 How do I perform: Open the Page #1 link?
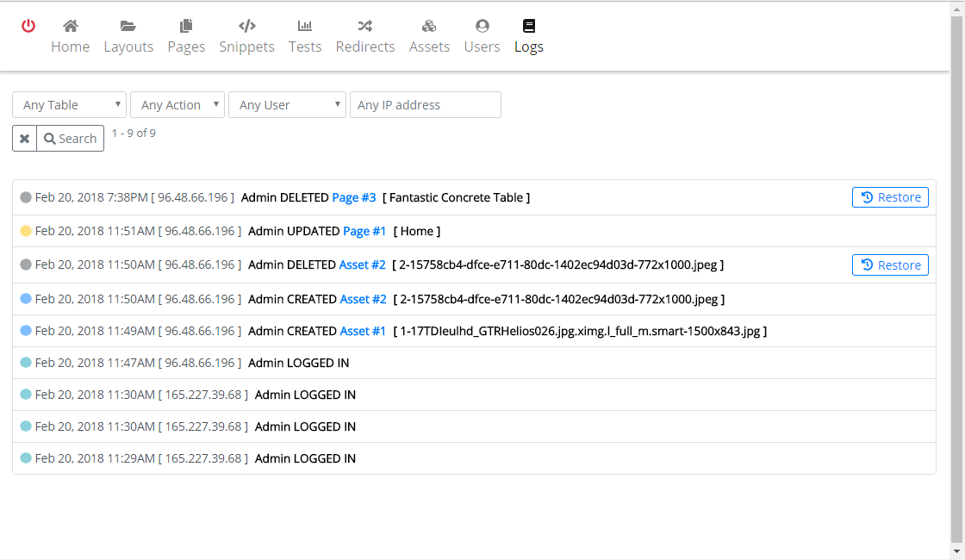pyautogui.click(x=364, y=231)
